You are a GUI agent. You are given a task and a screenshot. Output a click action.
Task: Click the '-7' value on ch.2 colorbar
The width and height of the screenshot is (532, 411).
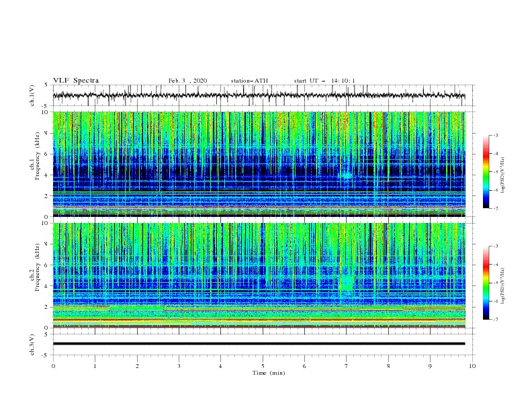pyautogui.click(x=495, y=319)
